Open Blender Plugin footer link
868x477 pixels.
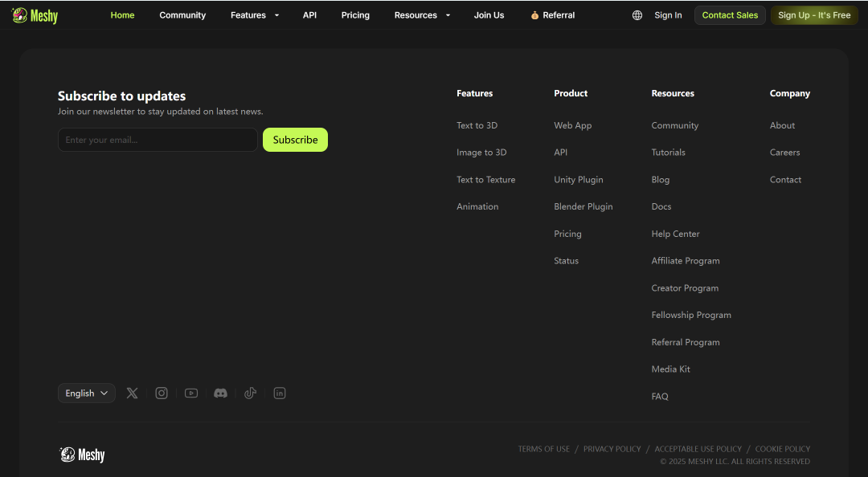(583, 207)
